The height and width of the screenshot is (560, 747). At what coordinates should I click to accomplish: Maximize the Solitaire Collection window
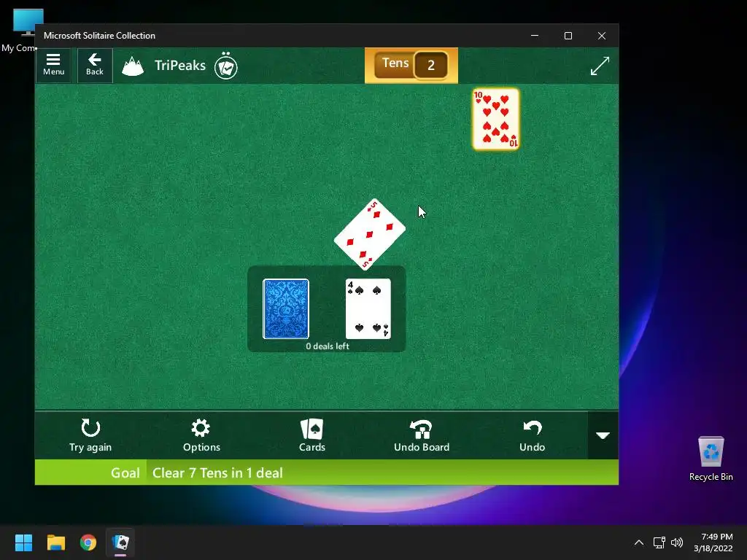click(568, 36)
